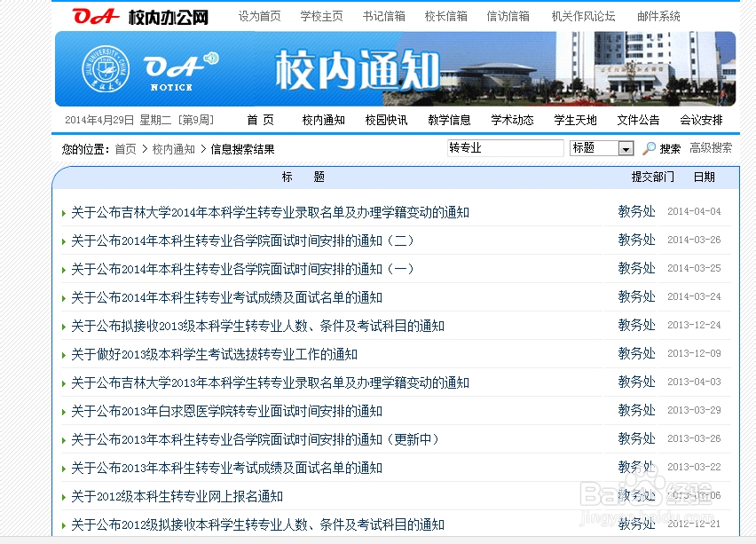Viewport: 756px width, 544px height.
Task: Click the search keyword field containing 转专业
Action: [x=505, y=148]
